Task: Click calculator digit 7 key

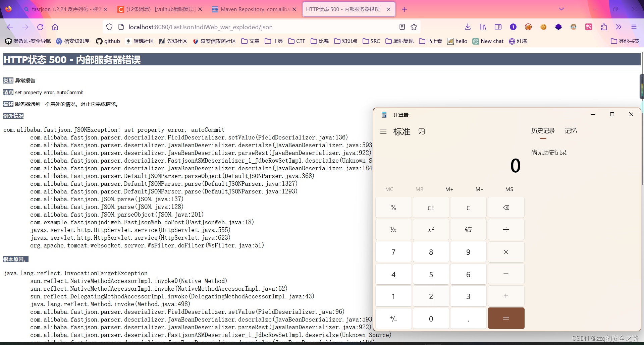Action: (393, 252)
